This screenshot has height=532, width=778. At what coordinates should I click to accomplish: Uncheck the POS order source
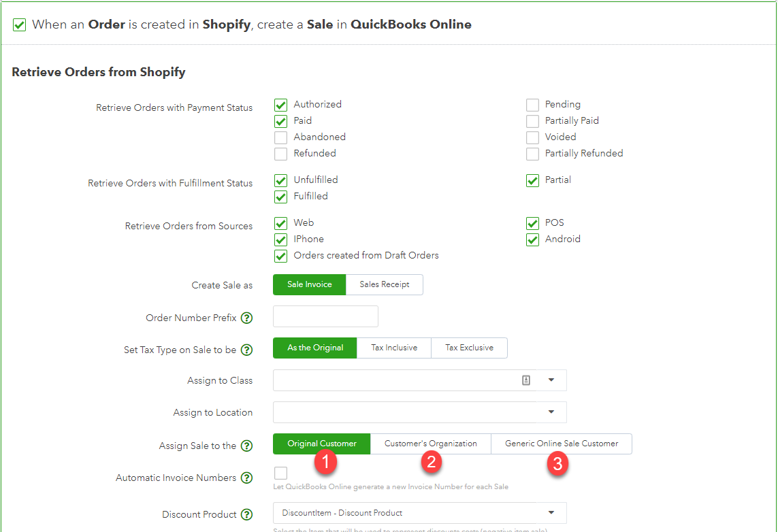tap(532, 224)
